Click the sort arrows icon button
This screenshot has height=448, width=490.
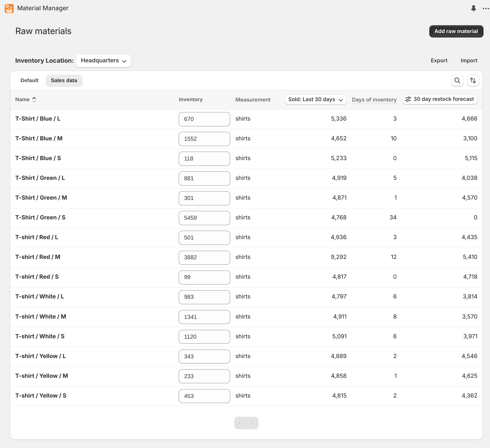coord(473,80)
